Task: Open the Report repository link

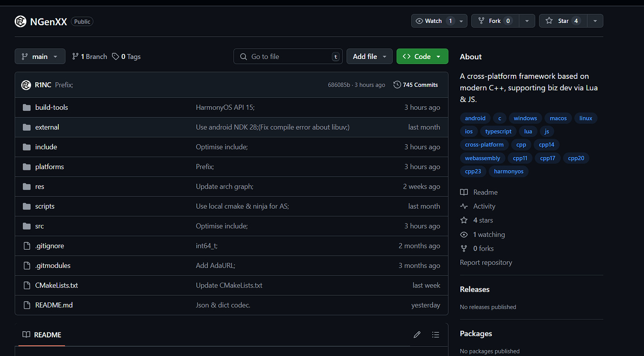Action: (486, 263)
